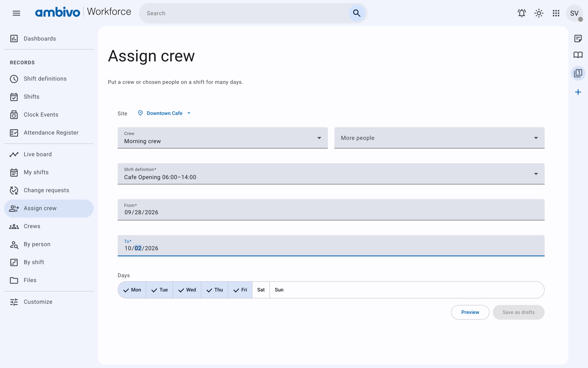This screenshot has height=368, width=588.
Task: Open the notes panel icon in right rail
Action: tap(578, 38)
